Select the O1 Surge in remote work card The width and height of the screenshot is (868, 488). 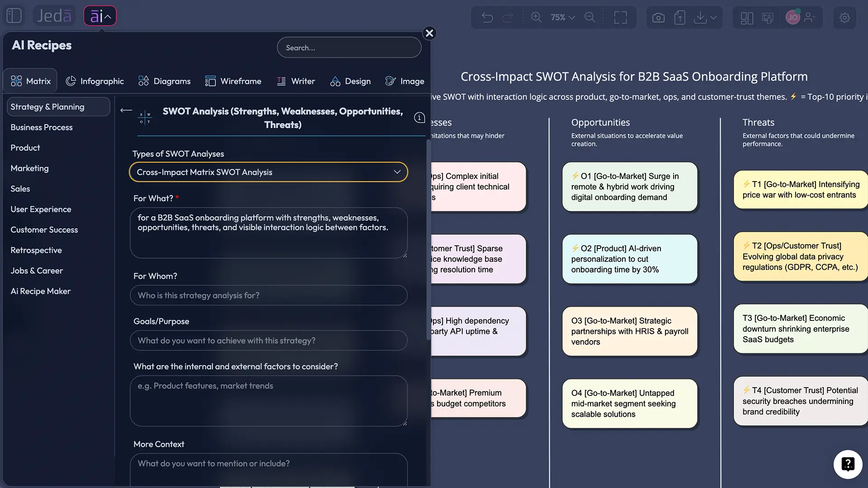(x=630, y=187)
